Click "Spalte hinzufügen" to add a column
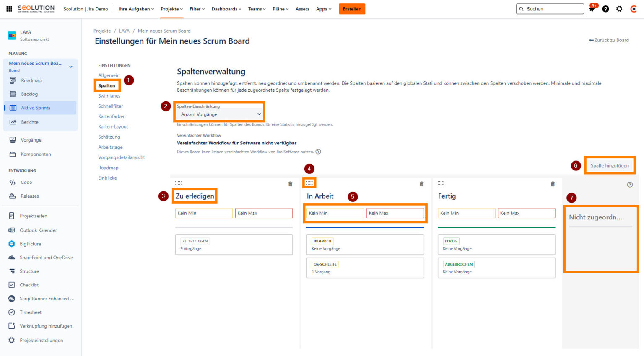The height and width of the screenshot is (356, 644). (x=610, y=165)
